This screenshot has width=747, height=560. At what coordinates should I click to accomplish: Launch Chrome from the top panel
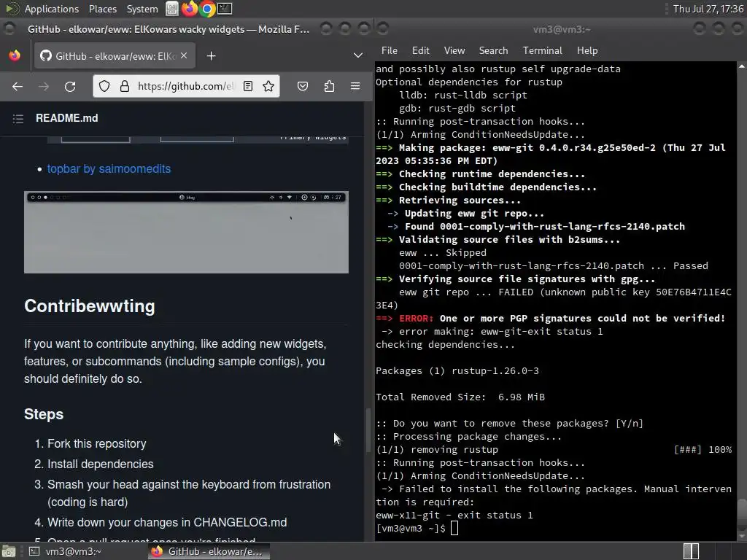207,9
